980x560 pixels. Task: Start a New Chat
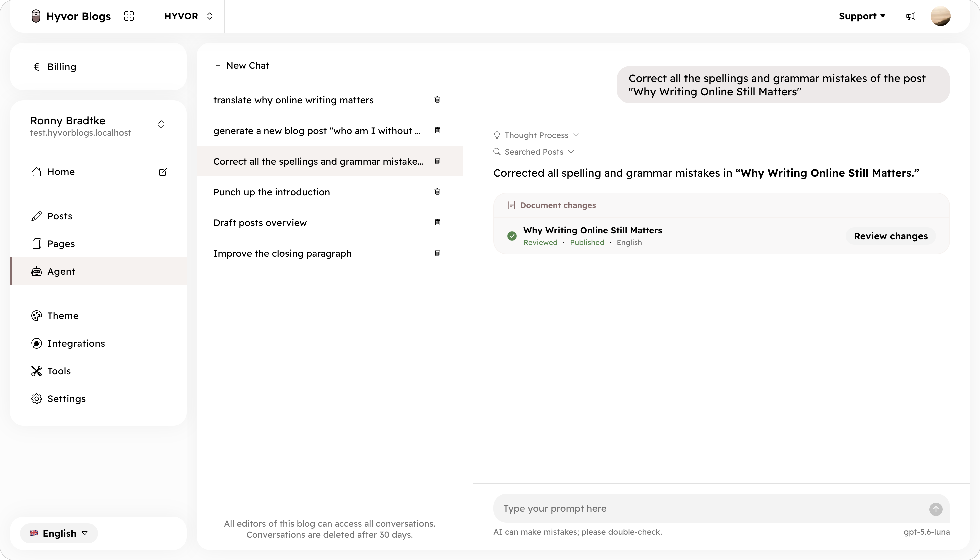point(242,65)
